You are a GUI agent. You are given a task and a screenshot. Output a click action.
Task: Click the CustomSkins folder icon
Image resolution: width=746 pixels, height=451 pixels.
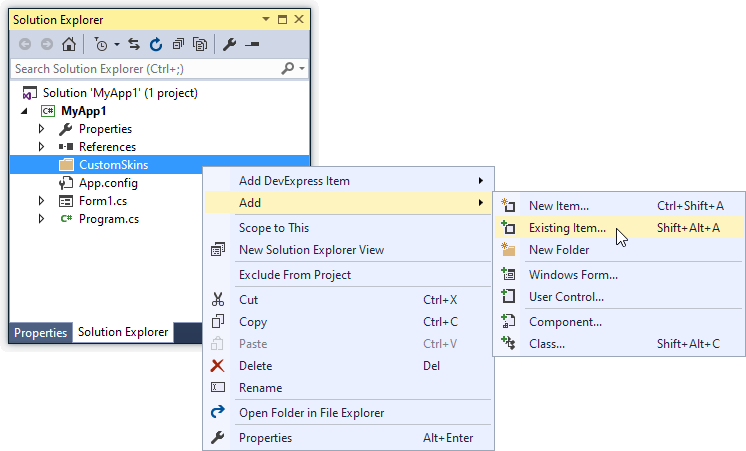(66, 165)
